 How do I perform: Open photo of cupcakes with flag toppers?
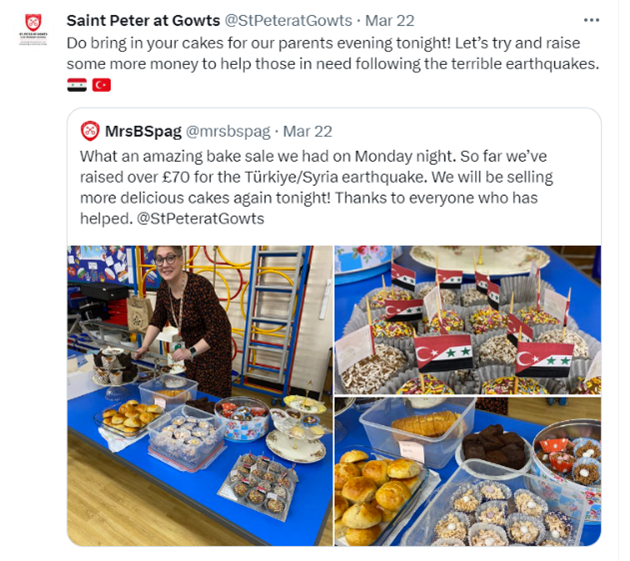[x=468, y=320]
